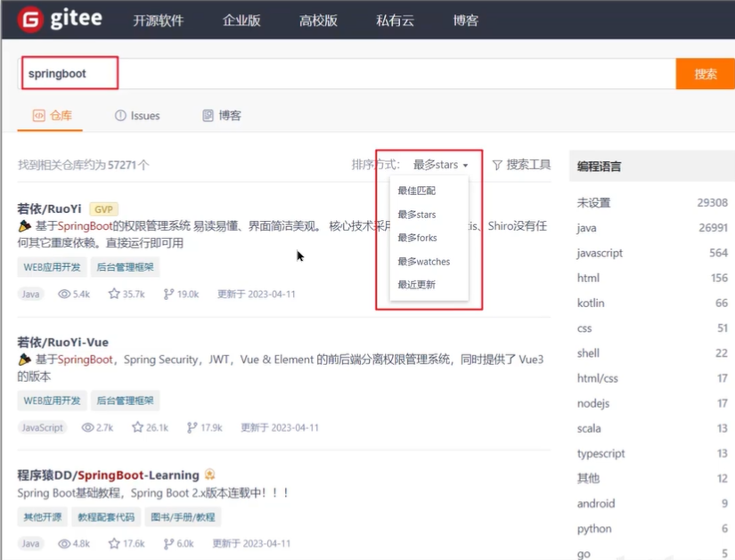
Task: Open 开源软件 in top navigation
Action: (159, 20)
